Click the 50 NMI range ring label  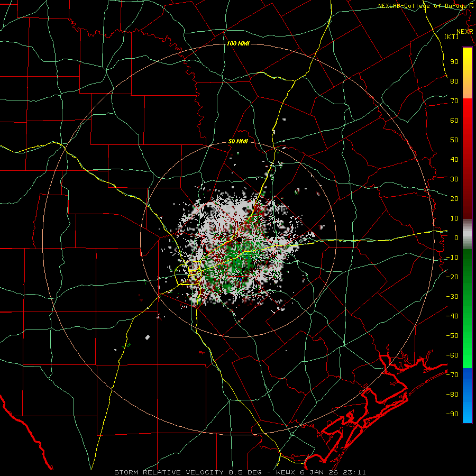[x=238, y=141]
